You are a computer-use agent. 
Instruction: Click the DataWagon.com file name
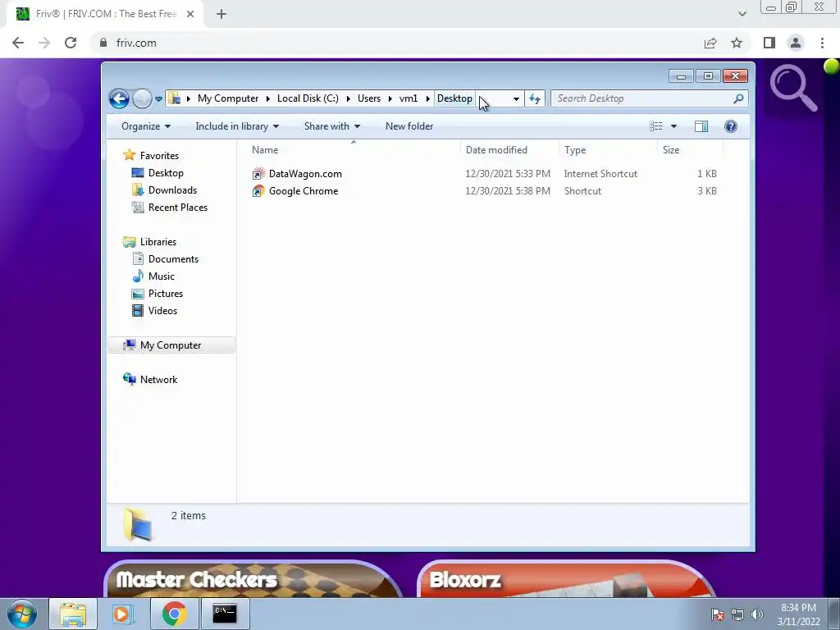point(305,174)
